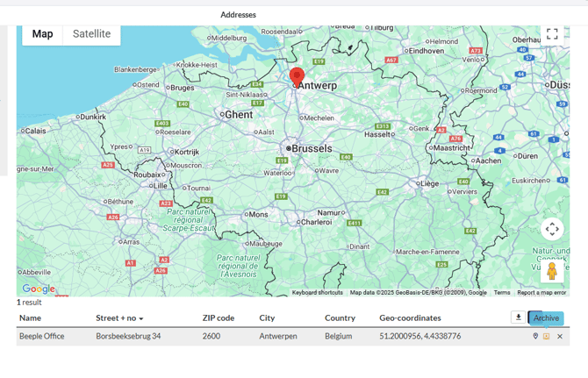Click the Name column header
The width and height of the screenshot is (588, 378).
tap(30, 317)
